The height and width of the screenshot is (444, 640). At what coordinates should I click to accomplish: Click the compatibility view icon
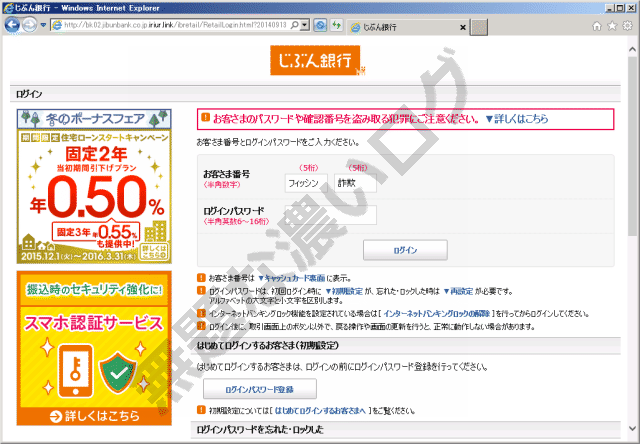pyautogui.click(x=320, y=25)
